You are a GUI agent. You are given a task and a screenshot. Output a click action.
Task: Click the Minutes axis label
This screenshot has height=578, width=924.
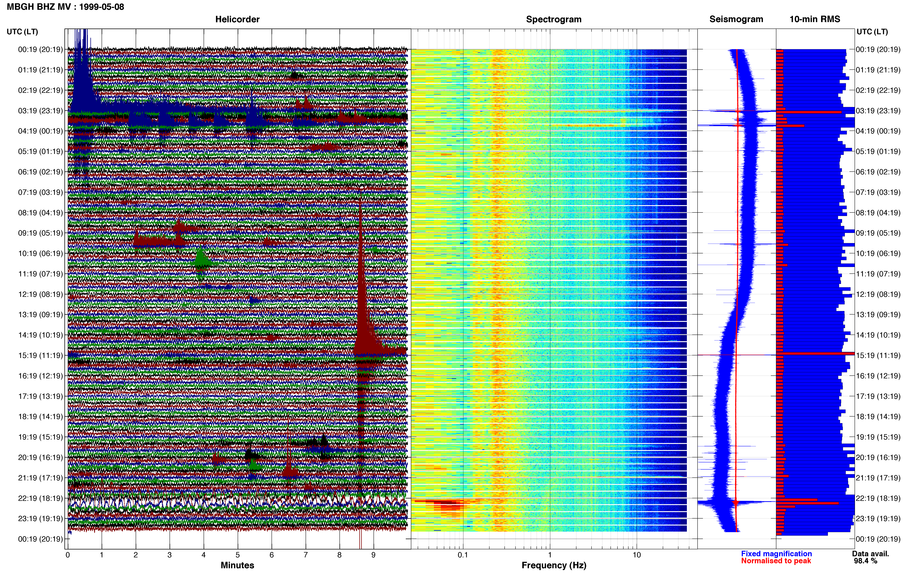tap(237, 565)
